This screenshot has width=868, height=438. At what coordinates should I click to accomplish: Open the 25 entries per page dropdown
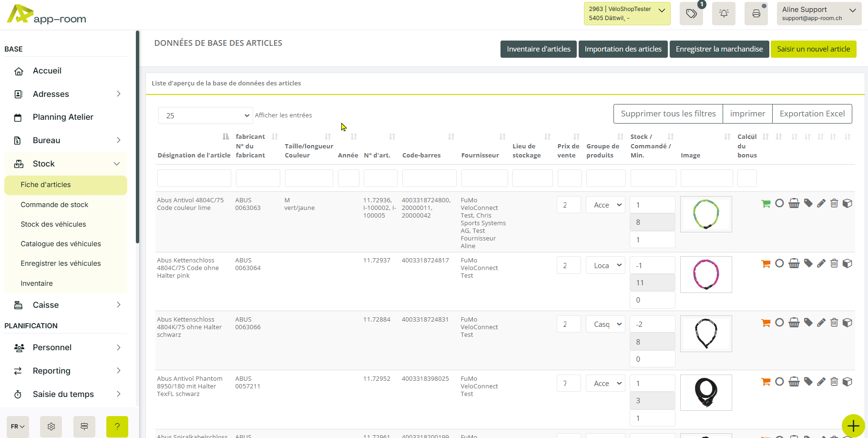pos(205,115)
